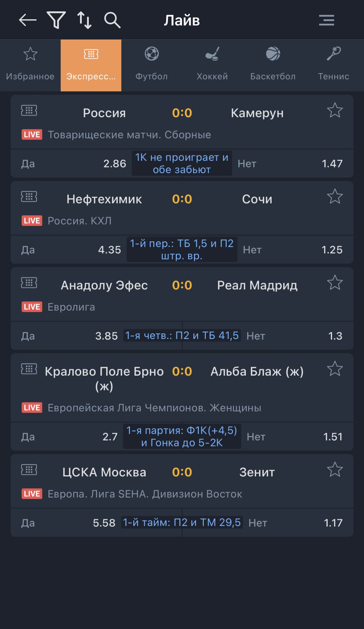Open search with magnifier icon

click(x=112, y=20)
